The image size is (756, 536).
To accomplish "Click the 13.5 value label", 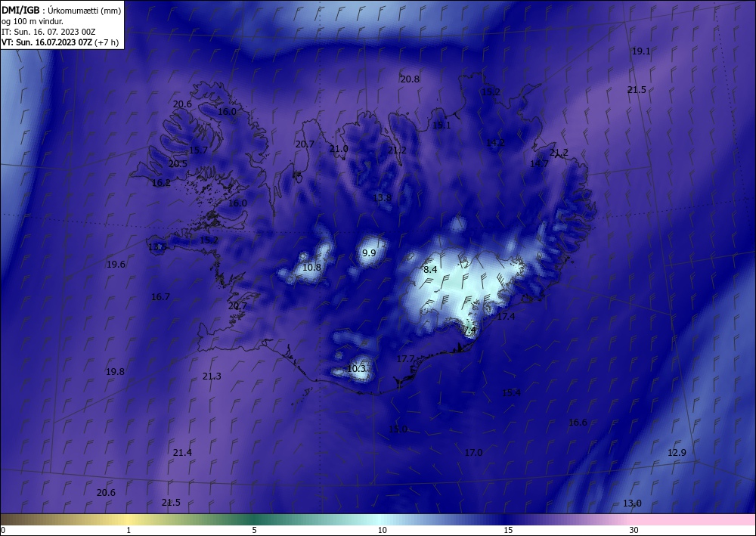I will (157, 247).
